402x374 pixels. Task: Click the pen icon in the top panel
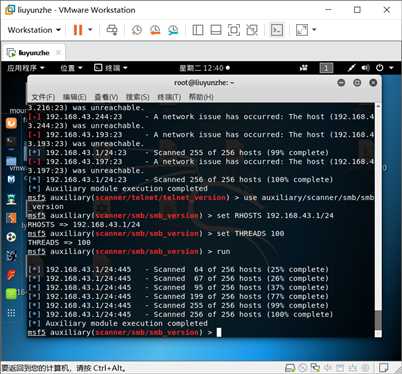click(x=351, y=68)
